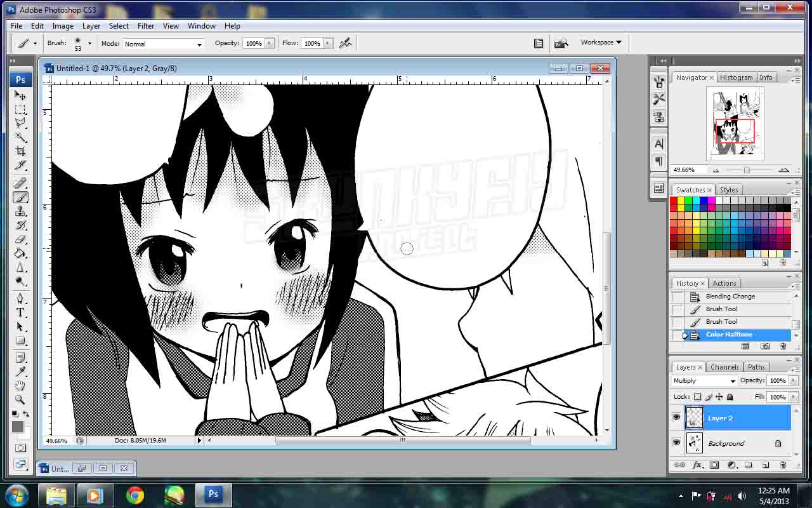Open the brush Opacity slider arrow
This screenshot has width=812, height=508.
(x=270, y=43)
